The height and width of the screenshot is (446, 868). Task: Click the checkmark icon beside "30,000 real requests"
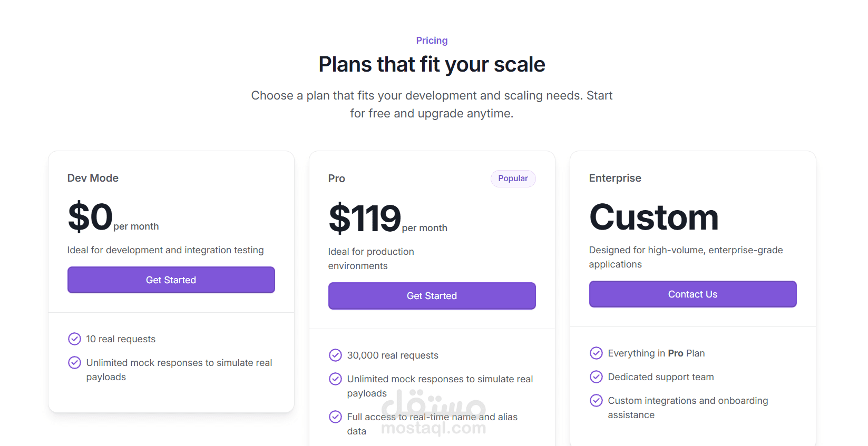coord(335,355)
